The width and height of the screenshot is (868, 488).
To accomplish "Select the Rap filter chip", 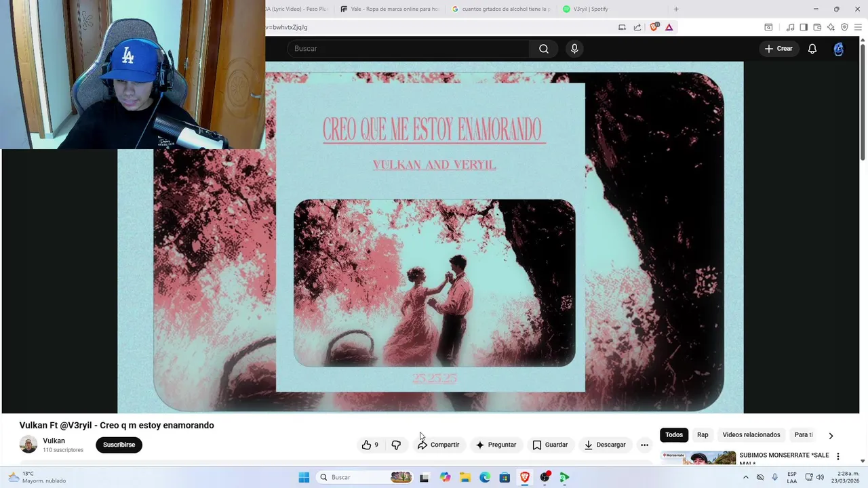I will click(703, 435).
